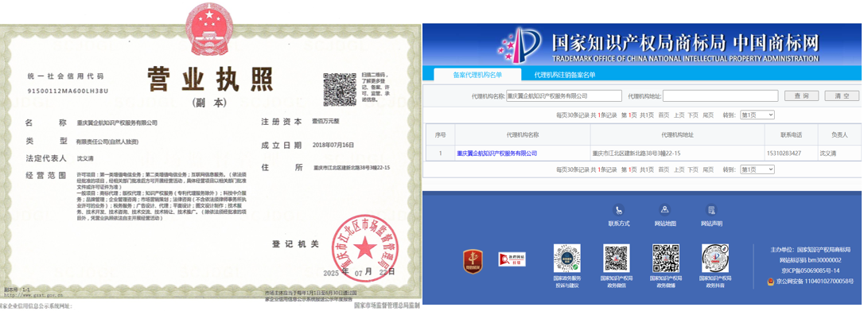
Task: Open the top 转到 page dropdown
Action: (x=756, y=115)
